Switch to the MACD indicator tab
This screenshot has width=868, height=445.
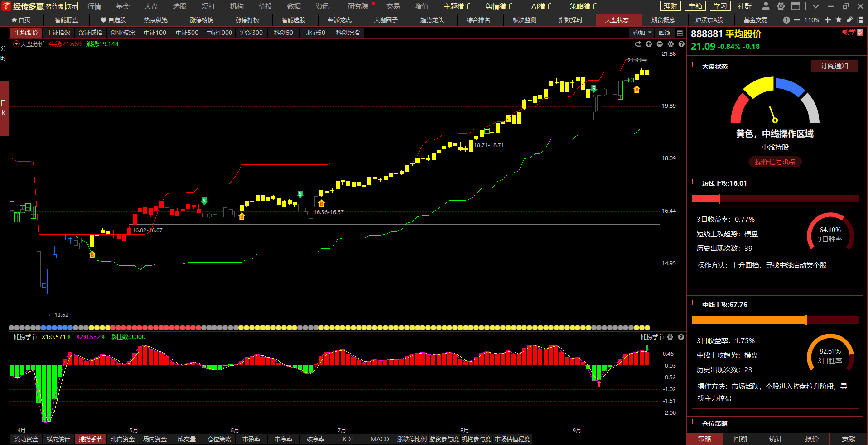[x=380, y=439]
